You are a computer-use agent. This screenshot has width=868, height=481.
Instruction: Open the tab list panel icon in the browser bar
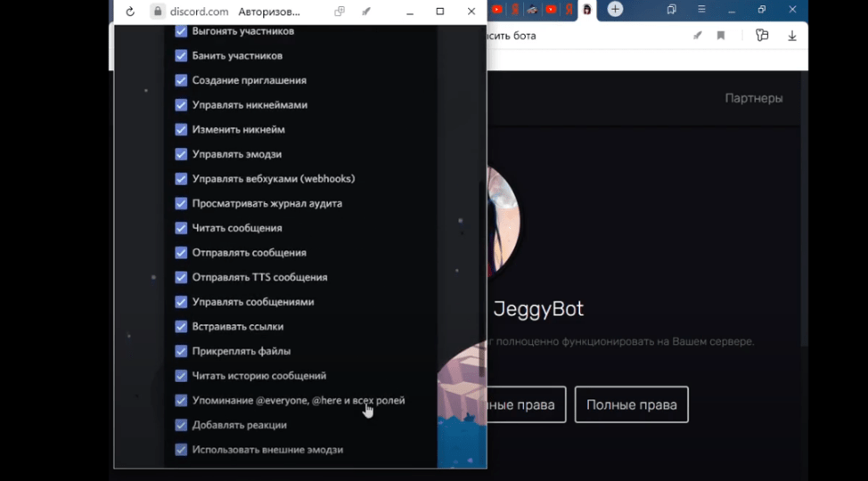pos(672,10)
